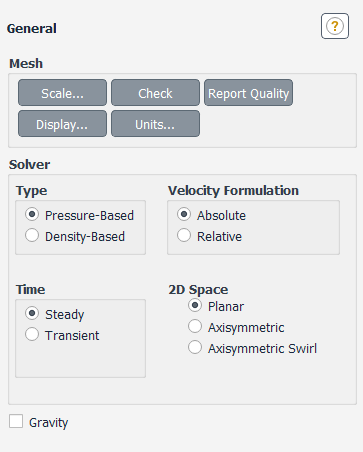Select the Density-Based solver type
The height and width of the screenshot is (452, 363).
32,235
